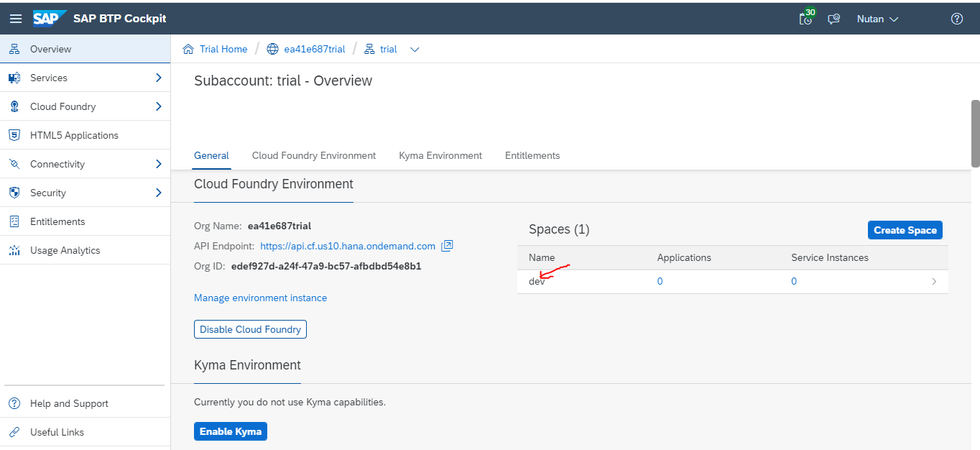Switch to the Entitlements tab

[x=532, y=155]
